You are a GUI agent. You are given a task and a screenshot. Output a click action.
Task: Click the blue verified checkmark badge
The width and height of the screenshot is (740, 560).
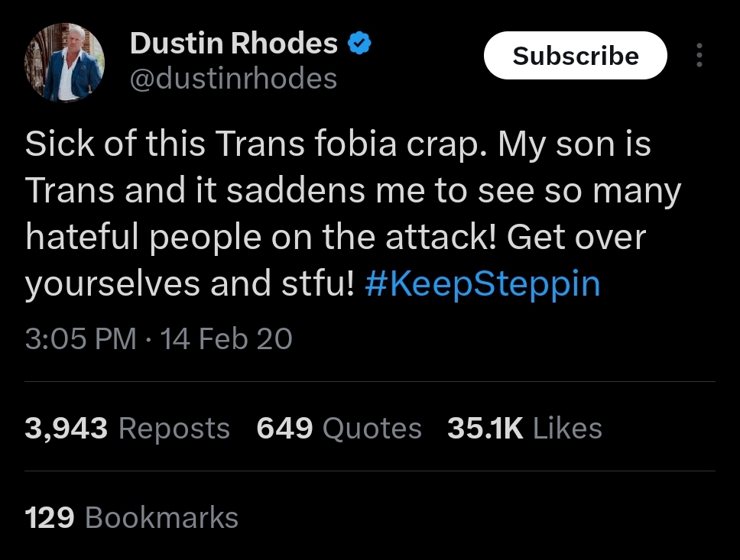(x=359, y=43)
